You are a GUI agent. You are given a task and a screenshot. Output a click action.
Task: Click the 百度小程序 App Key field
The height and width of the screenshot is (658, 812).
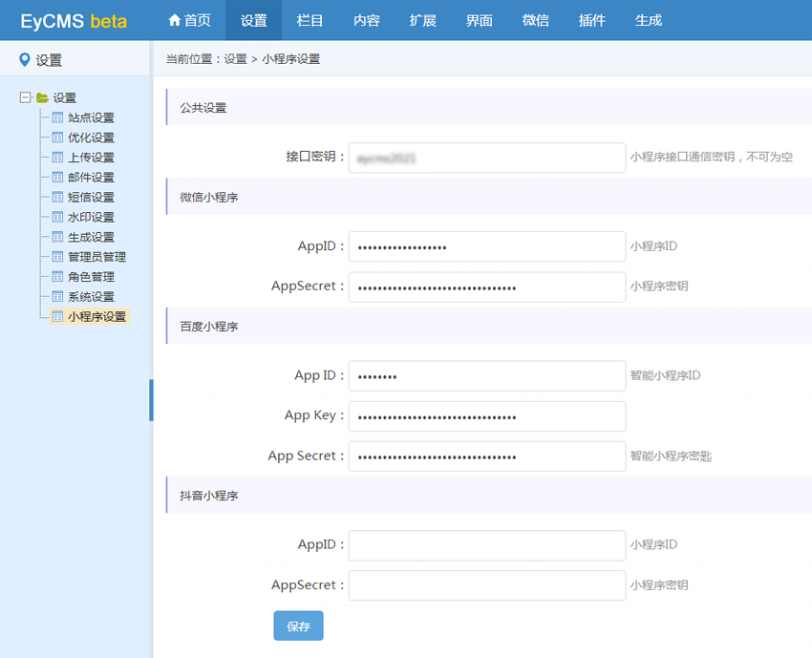click(x=486, y=416)
